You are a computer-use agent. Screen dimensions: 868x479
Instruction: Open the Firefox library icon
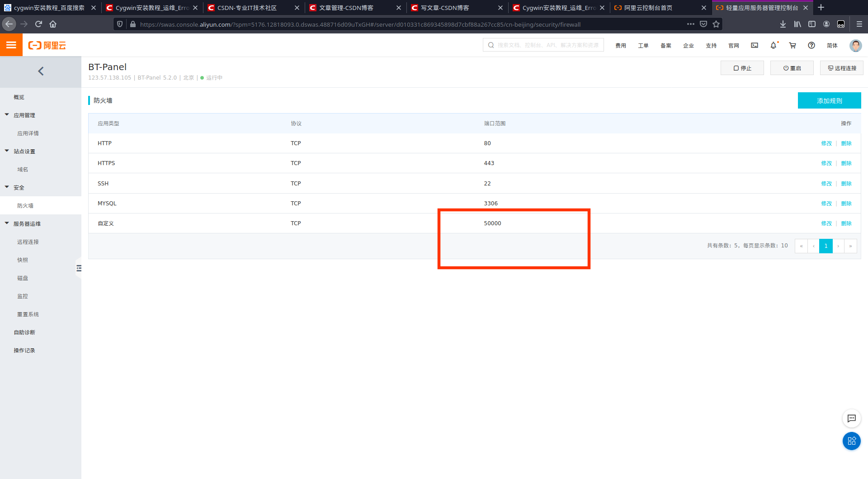797,24
